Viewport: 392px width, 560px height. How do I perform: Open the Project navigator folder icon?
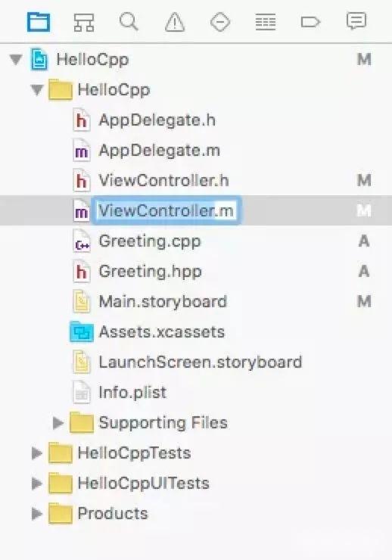pos(39,22)
